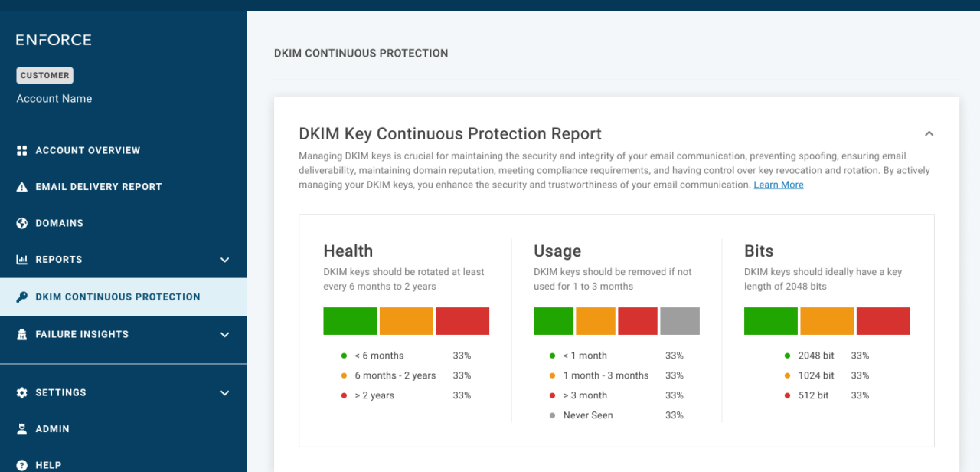
Task: Select DKIM Continuous Protection in the sidebar
Action: coord(117,297)
